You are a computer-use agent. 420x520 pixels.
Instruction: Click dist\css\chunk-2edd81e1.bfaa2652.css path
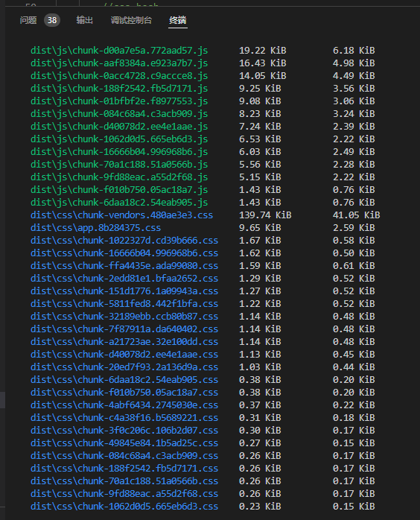click(124, 278)
